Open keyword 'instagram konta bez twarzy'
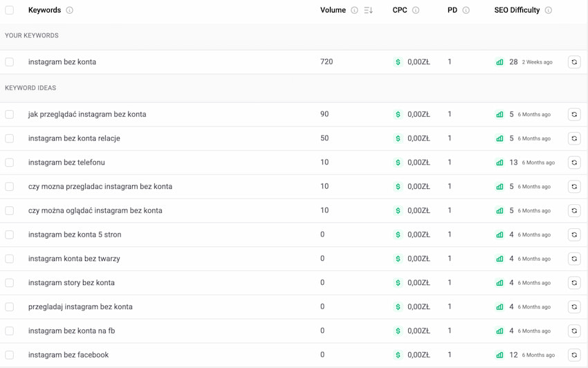The height and width of the screenshot is (368, 588). (x=74, y=259)
